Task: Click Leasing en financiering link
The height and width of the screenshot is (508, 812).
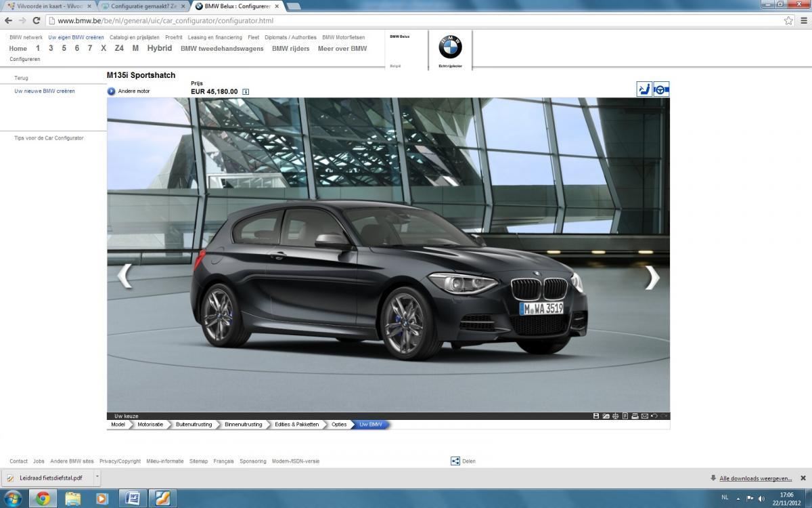Action: [x=215, y=37]
